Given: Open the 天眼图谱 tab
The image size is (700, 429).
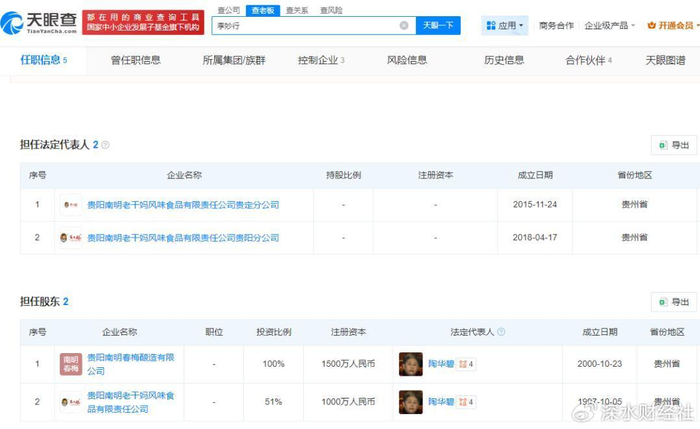Looking at the screenshot, I should point(665,60).
